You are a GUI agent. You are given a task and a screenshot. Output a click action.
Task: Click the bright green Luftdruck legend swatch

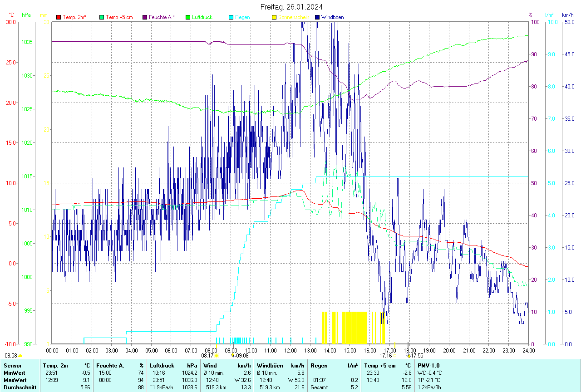point(188,17)
